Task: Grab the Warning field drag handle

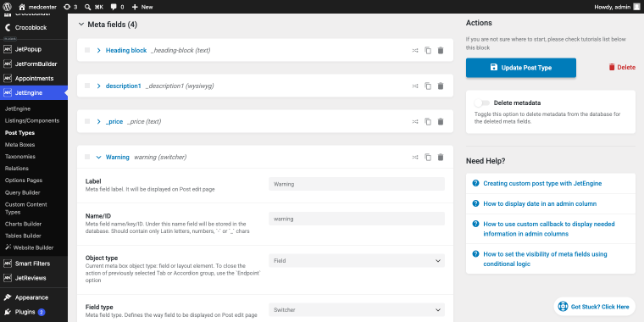Action: [87, 157]
